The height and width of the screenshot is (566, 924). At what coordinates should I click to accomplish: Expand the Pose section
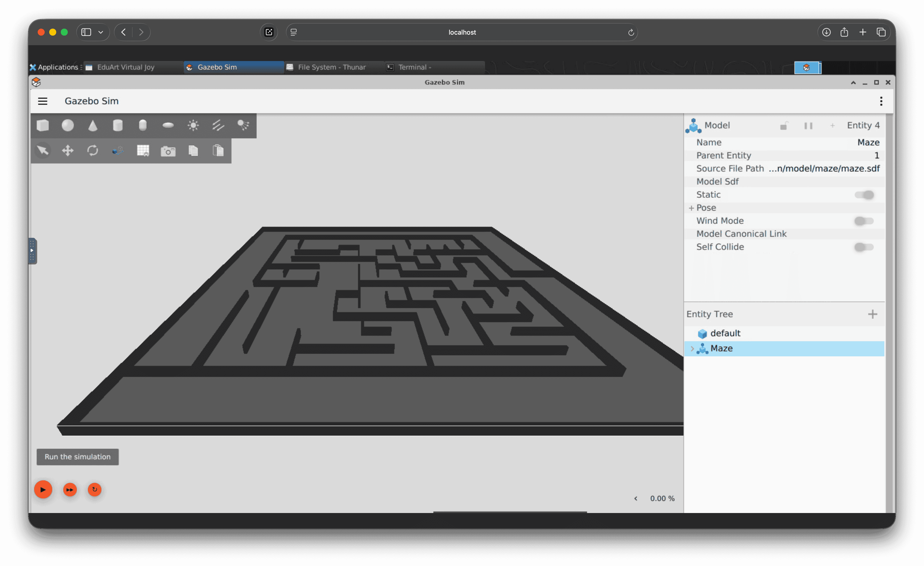(691, 208)
